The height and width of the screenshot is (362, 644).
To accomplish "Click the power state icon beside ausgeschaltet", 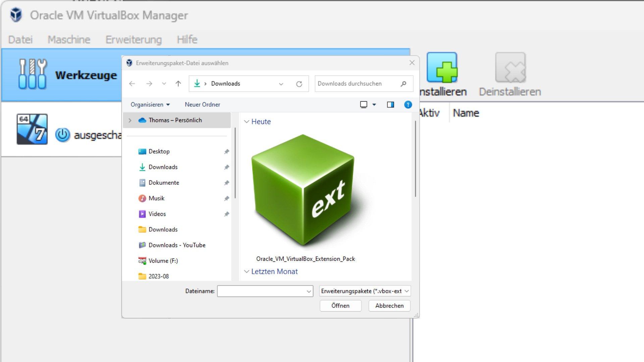I will (x=62, y=135).
